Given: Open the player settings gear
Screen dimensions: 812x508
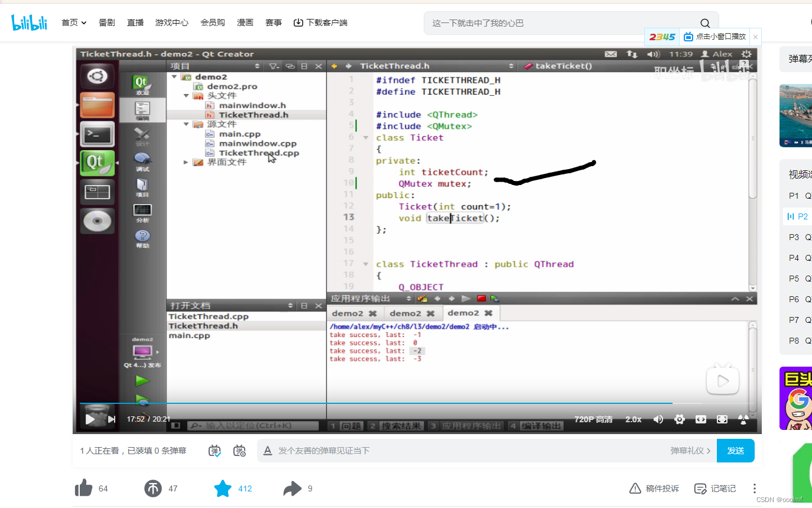Looking at the screenshot, I should pos(680,419).
